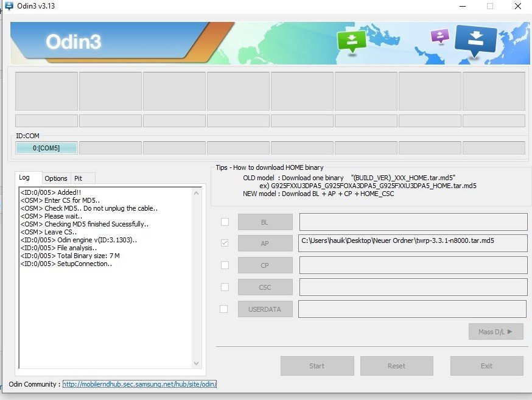Screen dimensions: 532x400
Task: Click the Odin3 app icon in title bar
Action: [x=9, y=6]
